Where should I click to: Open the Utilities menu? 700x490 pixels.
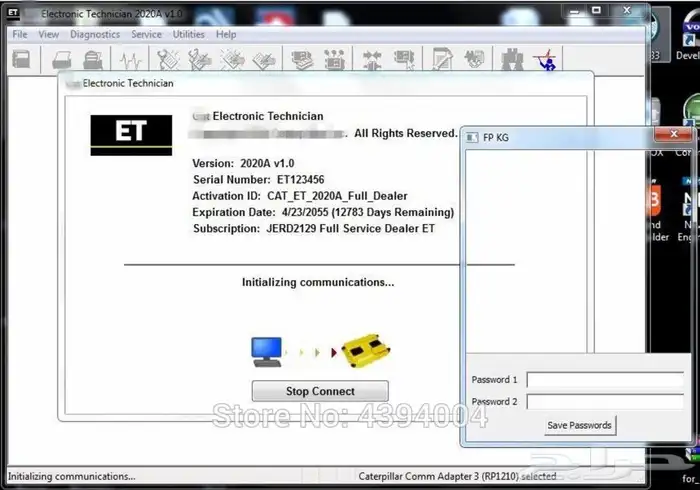pyautogui.click(x=189, y=34)
